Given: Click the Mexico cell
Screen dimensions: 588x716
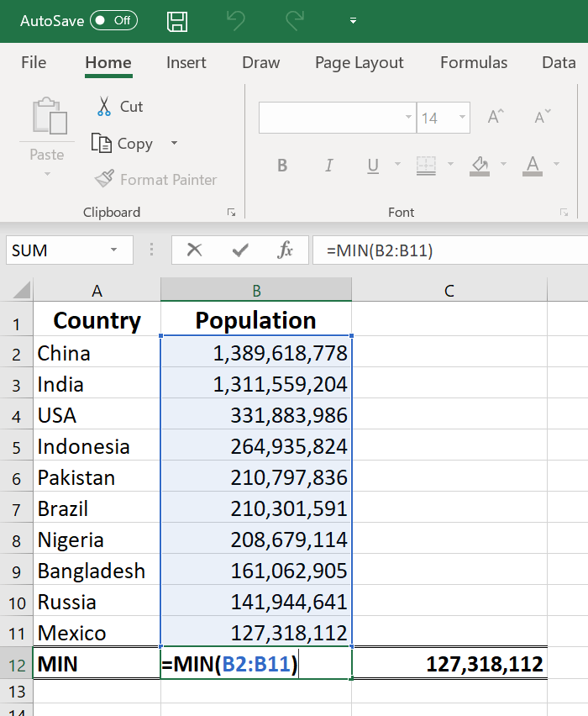Looking at the screenshot, I should click(97, 633).
